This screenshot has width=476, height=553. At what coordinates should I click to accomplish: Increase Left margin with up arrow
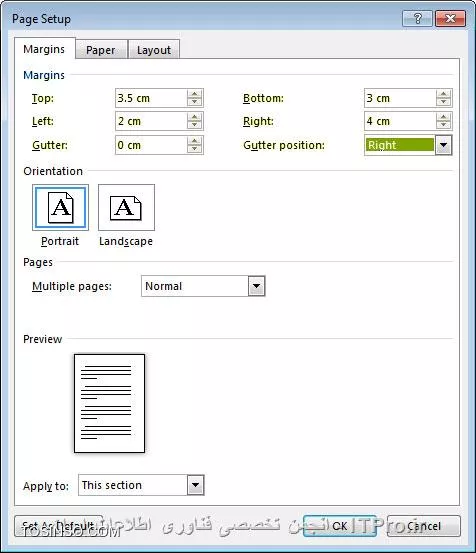pos(195,117)
